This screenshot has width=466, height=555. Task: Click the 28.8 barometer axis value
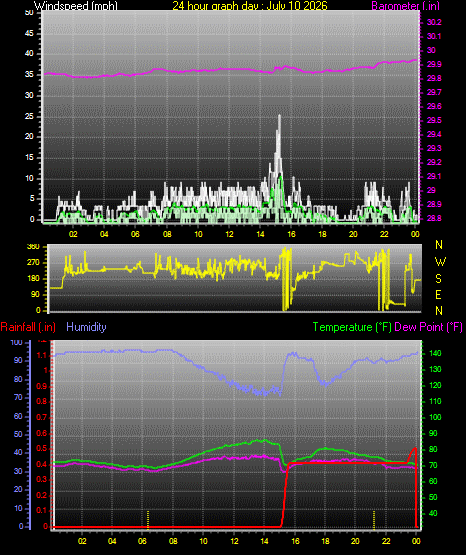click(x=434, y=218)
